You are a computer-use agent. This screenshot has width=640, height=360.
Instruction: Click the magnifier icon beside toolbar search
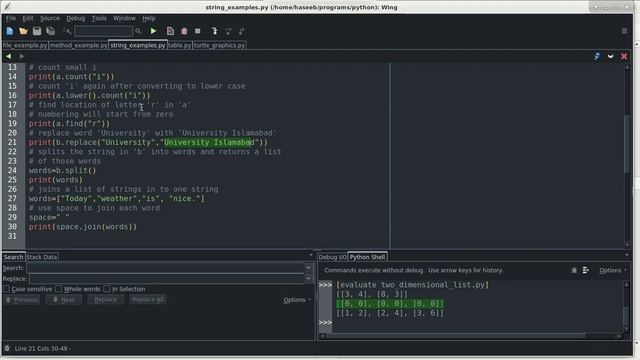pyautogui.click(x=138, y=31)
